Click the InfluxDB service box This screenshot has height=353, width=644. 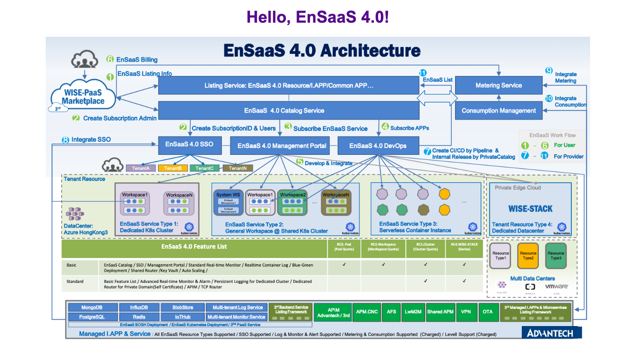(x=139, y=307)
